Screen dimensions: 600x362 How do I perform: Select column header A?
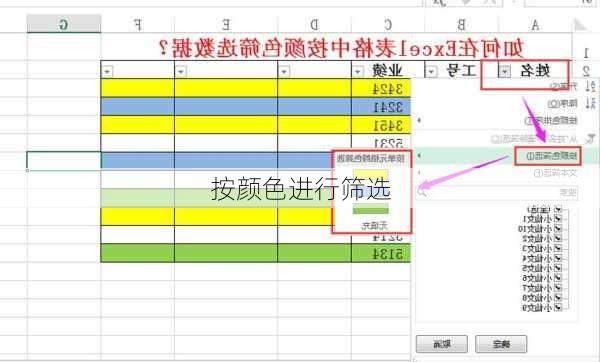click(x=535, y=25)
